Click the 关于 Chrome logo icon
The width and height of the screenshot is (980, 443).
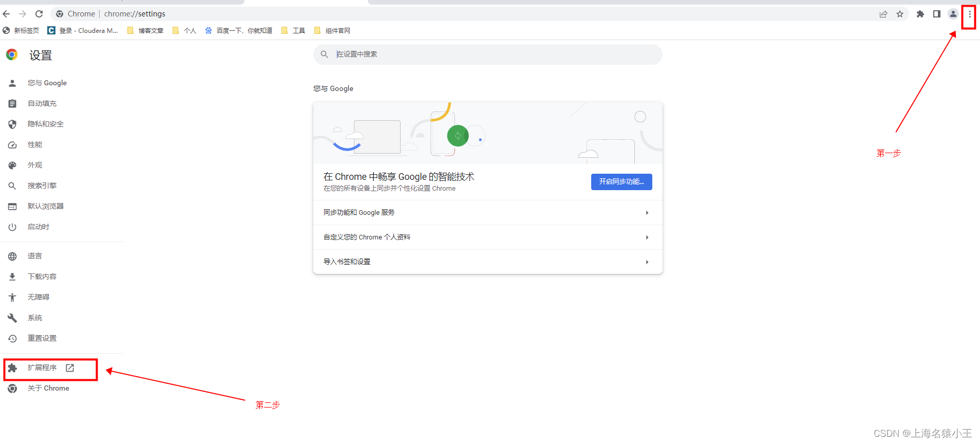click(x=12, y=389)
